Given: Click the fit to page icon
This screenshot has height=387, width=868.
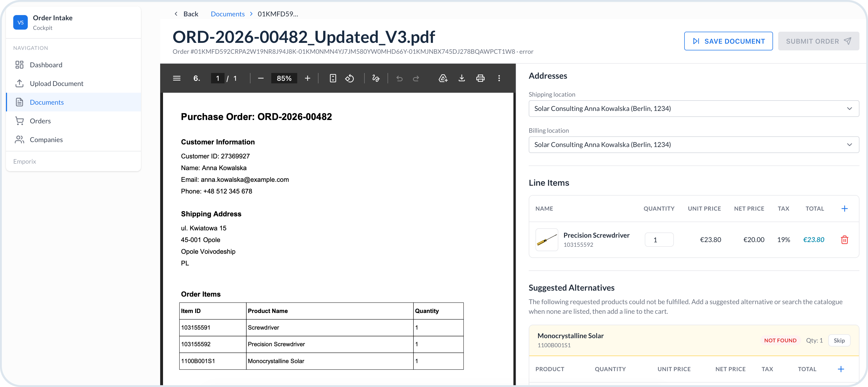Looking at the screenshot, I should [333, 78].
